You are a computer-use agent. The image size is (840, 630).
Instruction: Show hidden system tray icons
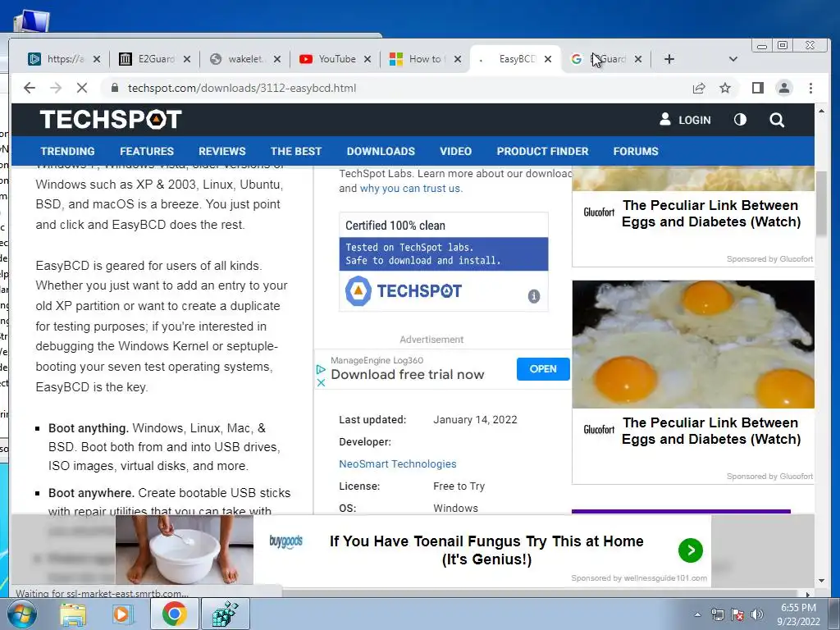tap(697, 614)
